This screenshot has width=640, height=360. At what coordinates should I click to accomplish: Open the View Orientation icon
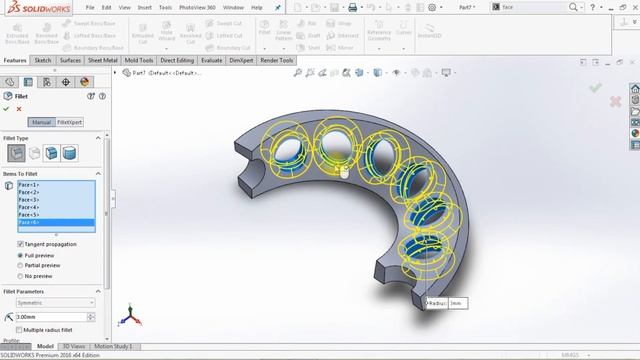pyautogui.click(x=359, y=73)
